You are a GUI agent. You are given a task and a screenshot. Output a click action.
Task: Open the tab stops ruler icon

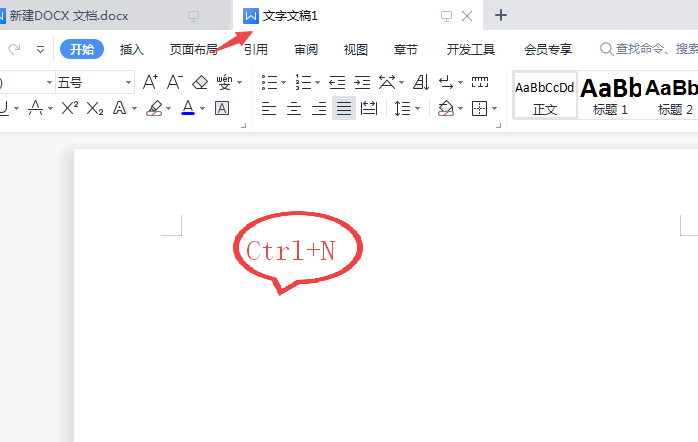coord(480,82)
